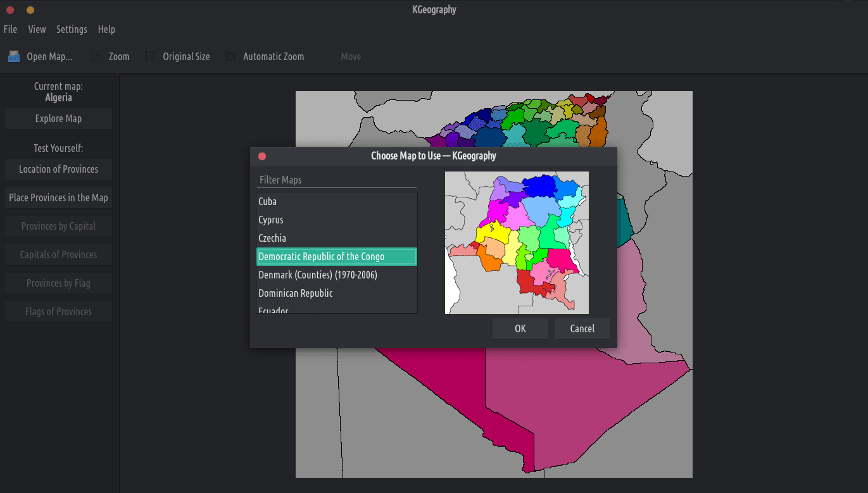Focus the Filter Maps input field
The image size is (868, 493).
(336, 180)
